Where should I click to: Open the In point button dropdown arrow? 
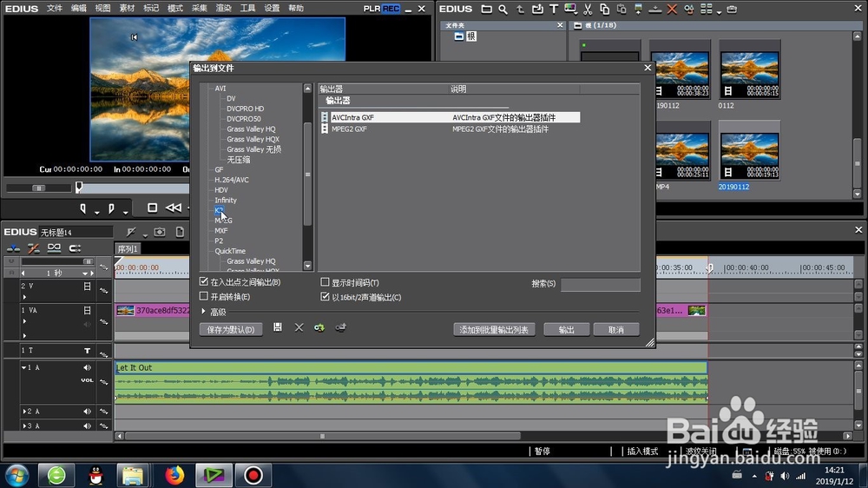point(97,213)
